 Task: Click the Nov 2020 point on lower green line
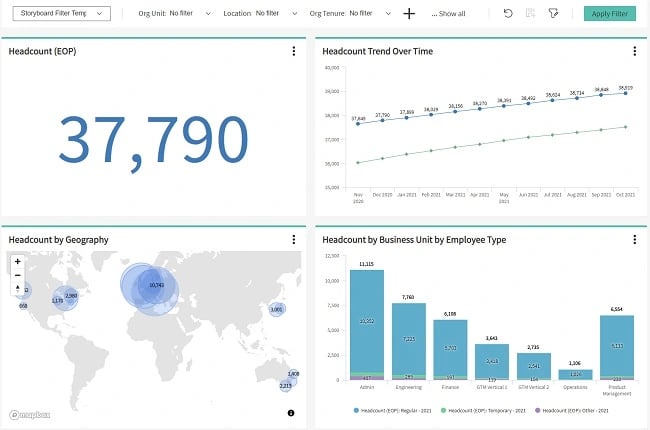click(358, 163)
